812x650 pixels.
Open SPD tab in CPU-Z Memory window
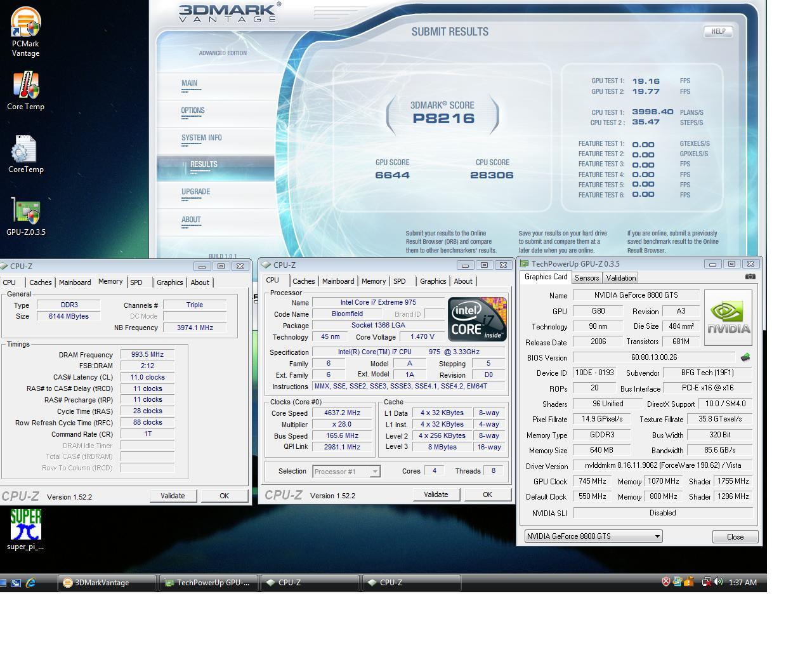(x=136, y=282)
